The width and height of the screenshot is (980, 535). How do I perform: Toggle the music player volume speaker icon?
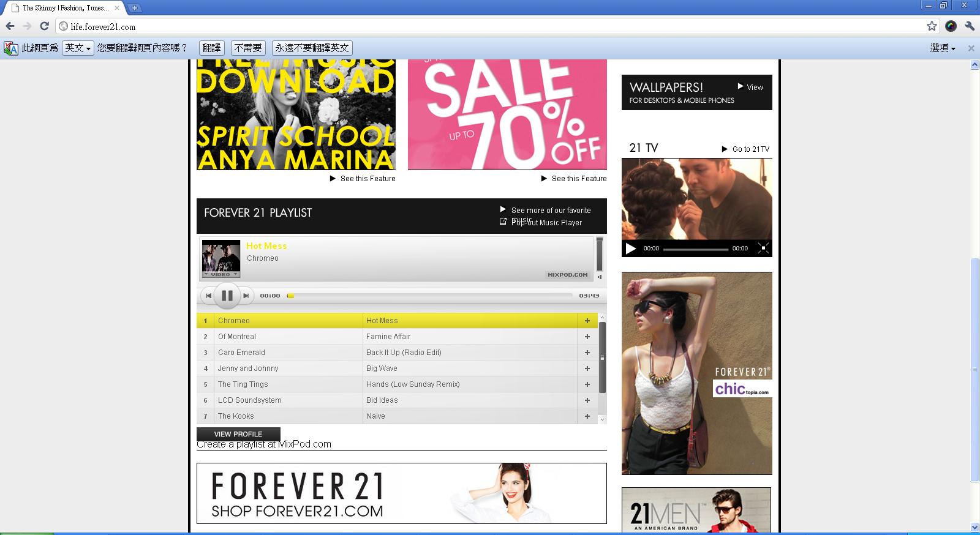click(600, 277)
